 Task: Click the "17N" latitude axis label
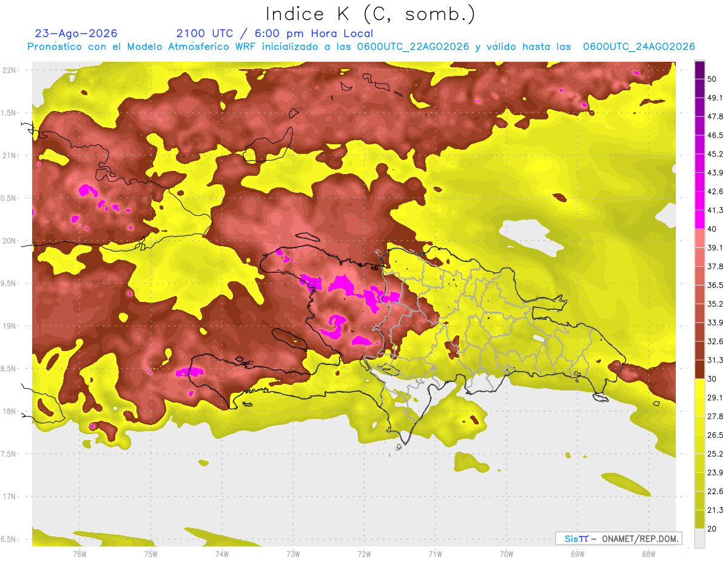pyautogui.click(x=10, y=497)
